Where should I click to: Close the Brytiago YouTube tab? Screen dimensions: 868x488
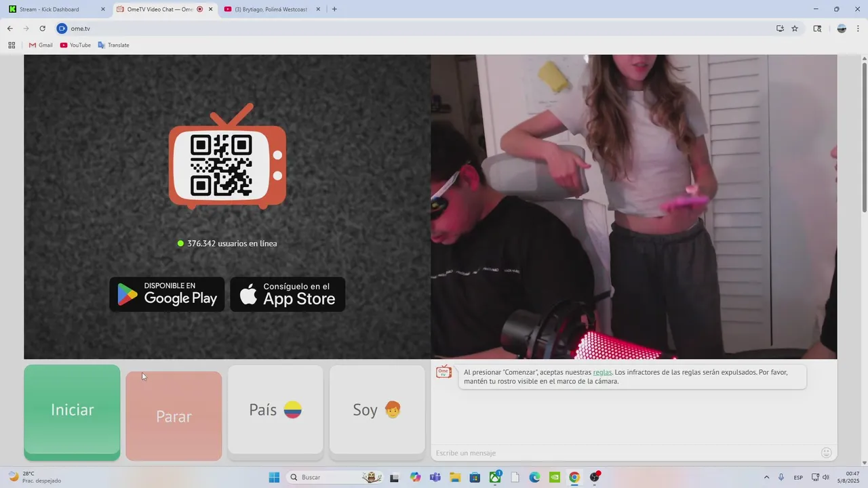tap(318, 9)
